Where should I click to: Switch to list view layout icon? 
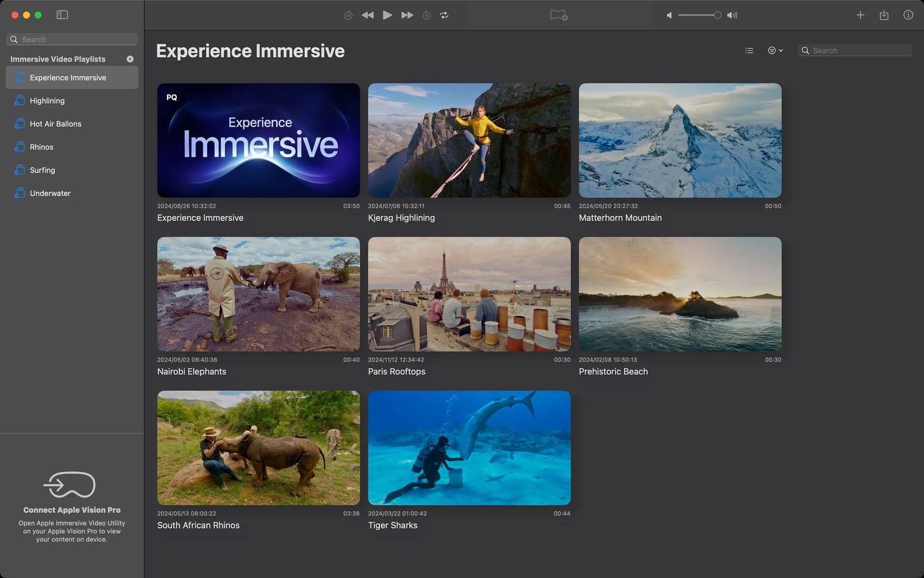pos(749,50)
